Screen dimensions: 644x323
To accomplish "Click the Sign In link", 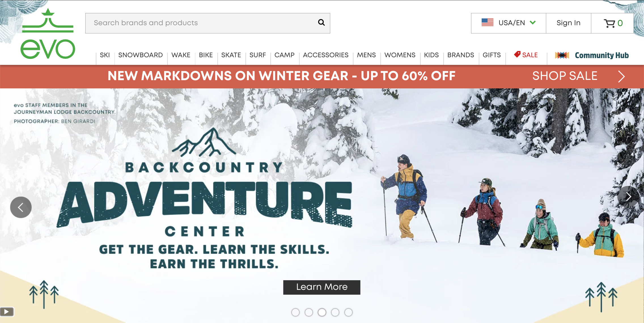I will (568, 23).
